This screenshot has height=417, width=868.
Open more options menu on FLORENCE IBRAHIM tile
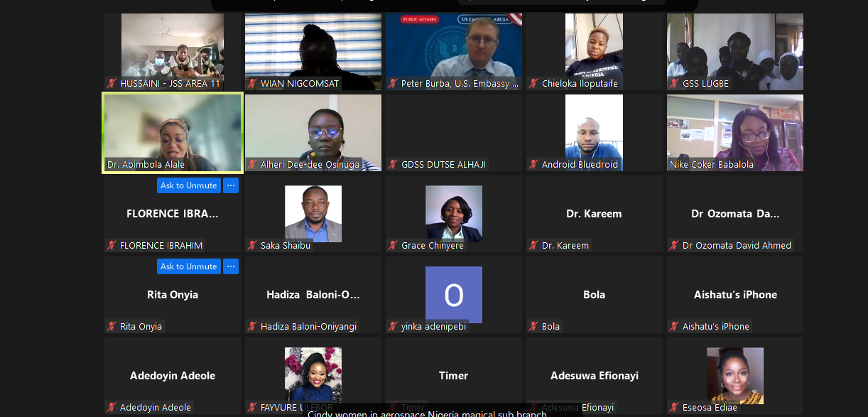230,185
